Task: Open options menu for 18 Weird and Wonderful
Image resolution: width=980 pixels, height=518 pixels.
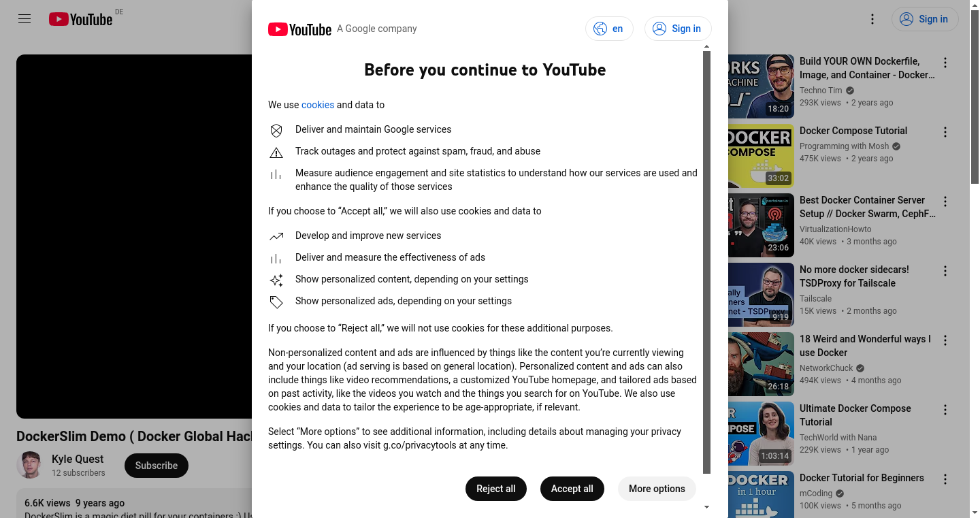Action: 945,340
